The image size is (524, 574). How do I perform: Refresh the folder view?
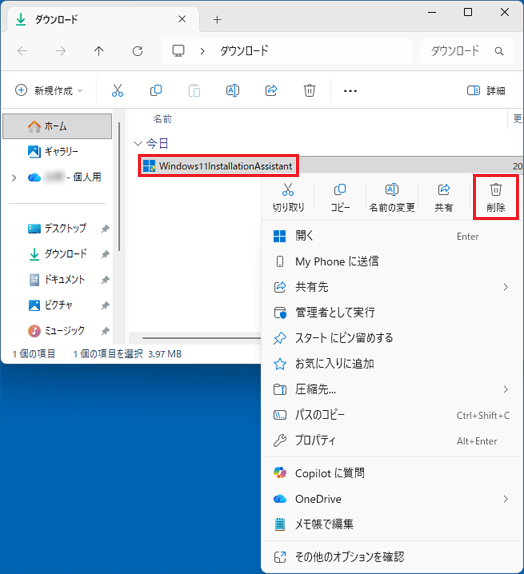coord(137,51)
